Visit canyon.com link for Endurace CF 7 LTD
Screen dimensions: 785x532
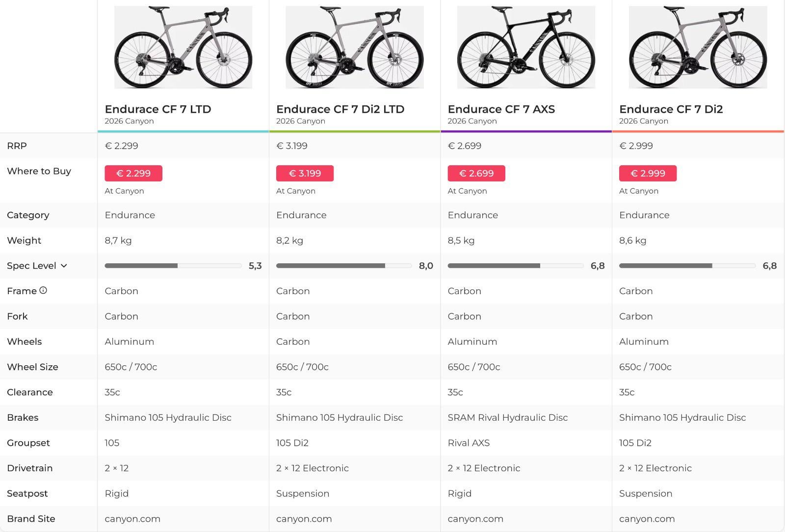click(x=132, y=519)
